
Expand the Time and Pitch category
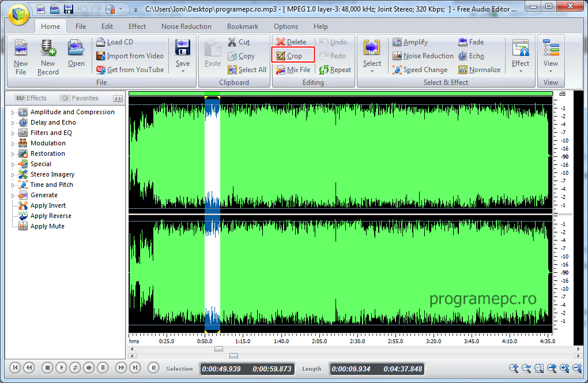tap(13, 185)
